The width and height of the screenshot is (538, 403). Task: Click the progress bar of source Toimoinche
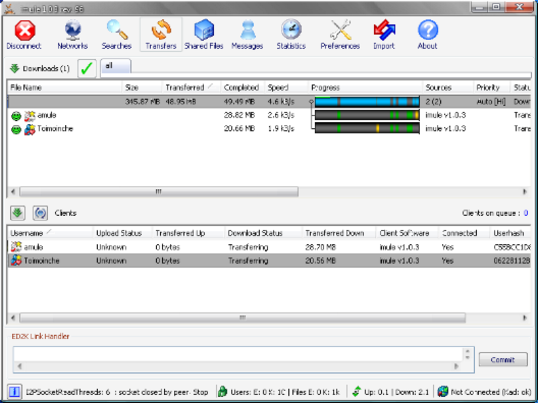pos(367,128)
